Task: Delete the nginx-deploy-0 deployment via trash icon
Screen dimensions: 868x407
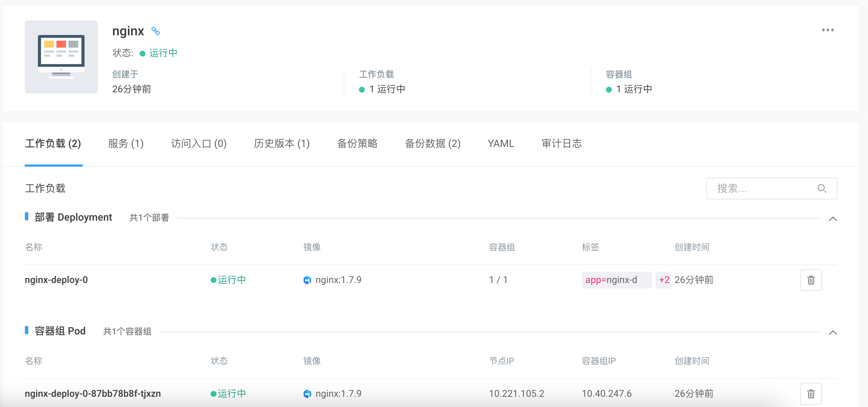Action: [x=811, y=280]
